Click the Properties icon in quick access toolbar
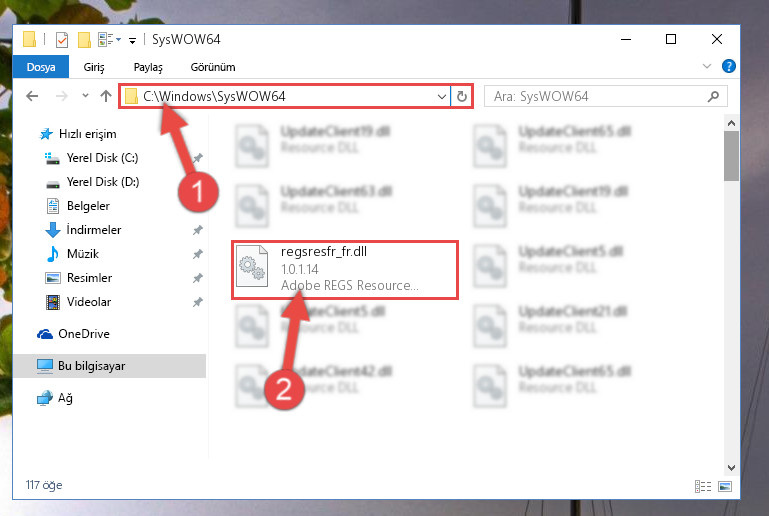Image resolution: width=769 pixels, height=516 pixels. (62, 40)
